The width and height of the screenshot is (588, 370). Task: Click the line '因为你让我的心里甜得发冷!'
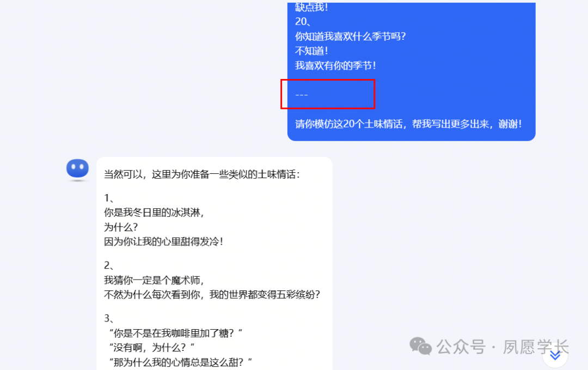pos(163,241)
